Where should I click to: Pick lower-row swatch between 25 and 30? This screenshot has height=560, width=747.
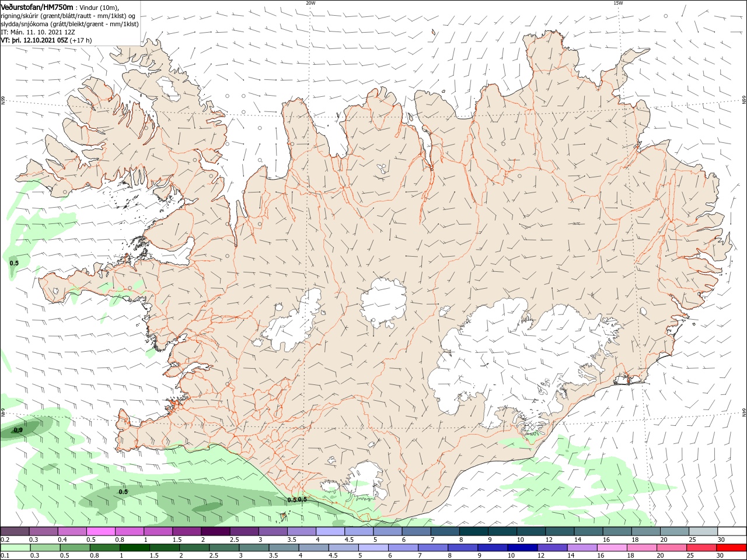[x=701, y=548]
